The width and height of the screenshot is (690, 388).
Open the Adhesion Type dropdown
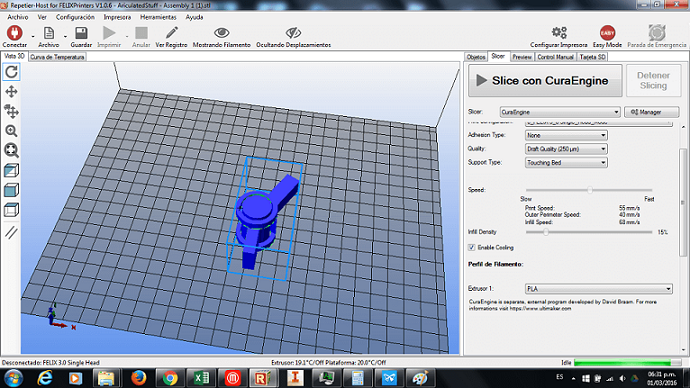566,135
